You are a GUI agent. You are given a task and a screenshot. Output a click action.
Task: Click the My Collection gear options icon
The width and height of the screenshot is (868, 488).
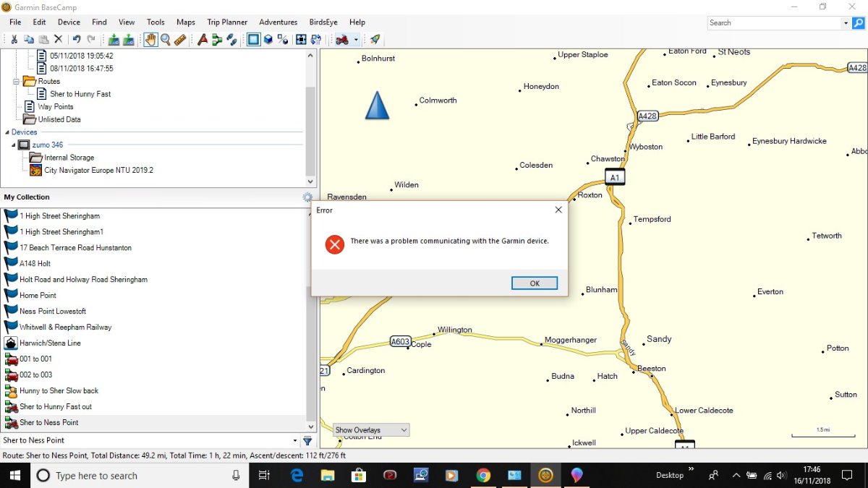point(307,197)
